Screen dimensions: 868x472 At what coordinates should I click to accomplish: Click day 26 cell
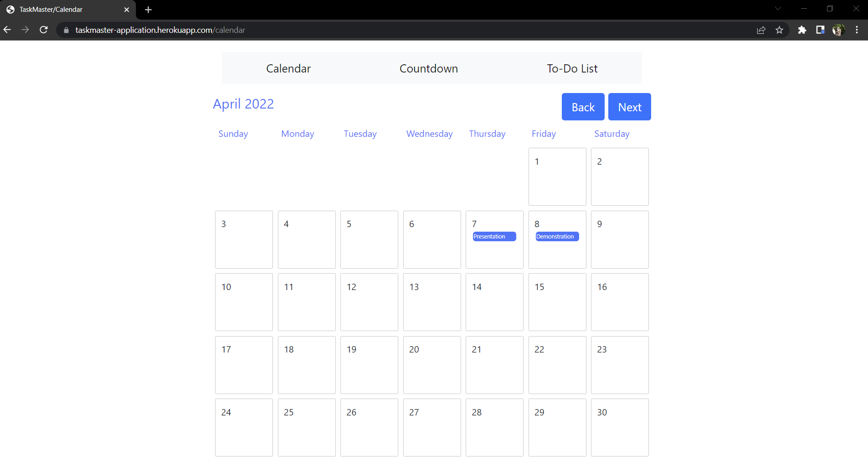369,427
